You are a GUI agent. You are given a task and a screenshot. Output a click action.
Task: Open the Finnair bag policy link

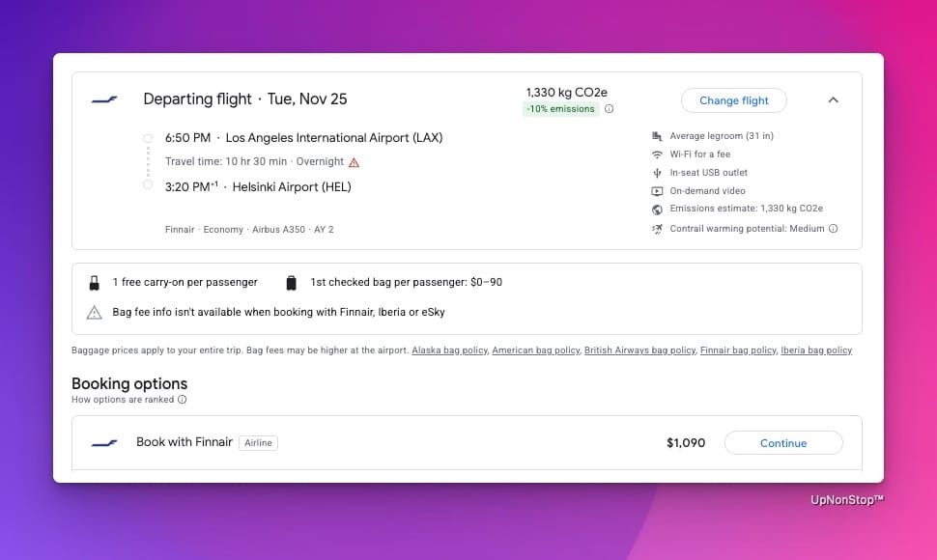(x=738, y=350)
